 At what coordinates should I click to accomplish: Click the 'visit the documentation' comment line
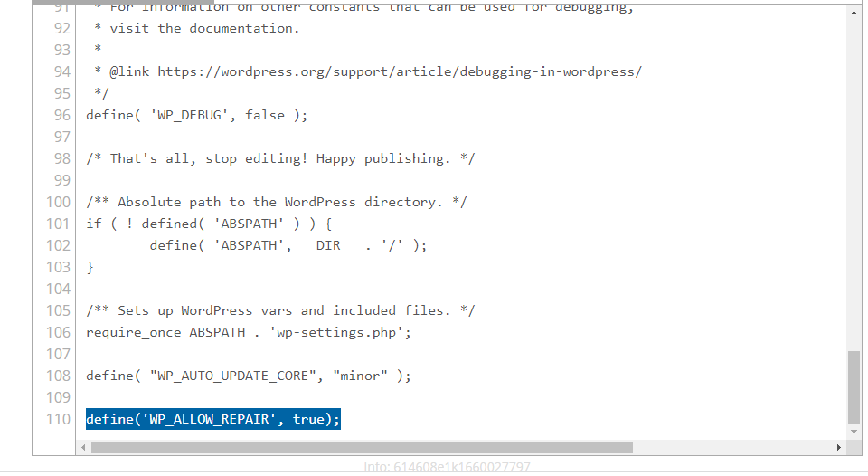point(196,28)
